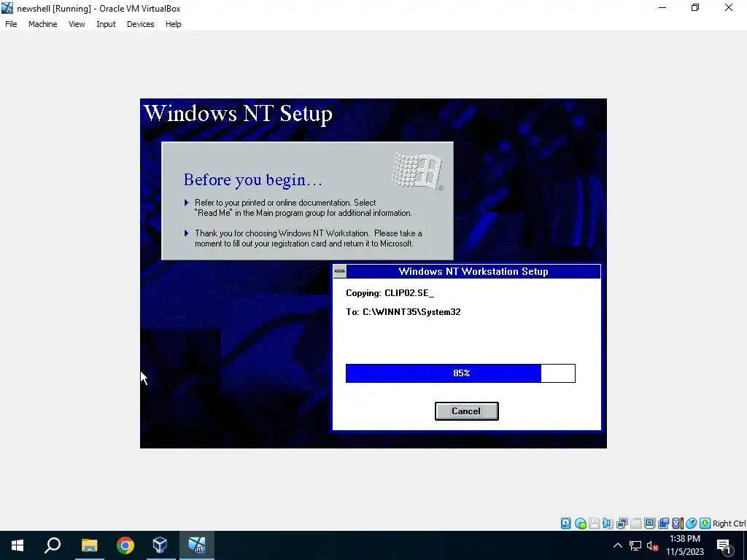Viewport: 747px width, 560px height.
Task: Open the File menu in VirtualBox
Action: coord(11,24)
